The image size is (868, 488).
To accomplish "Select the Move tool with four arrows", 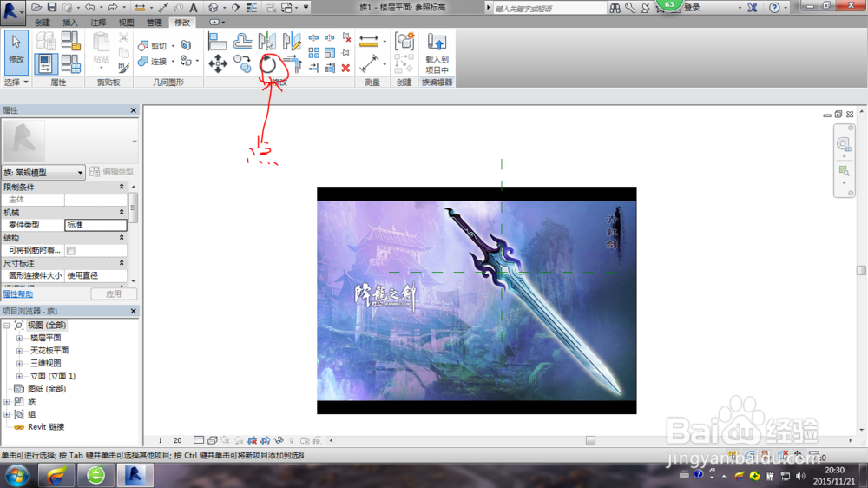I will click(x=218, y=63).
